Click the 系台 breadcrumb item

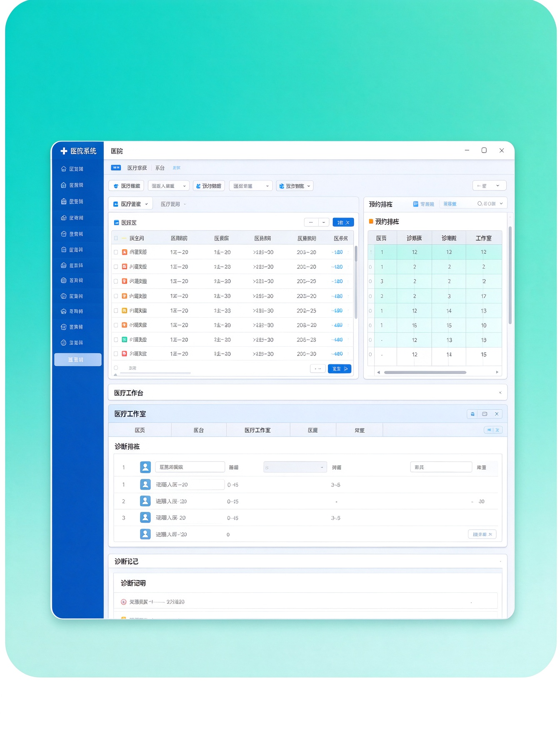(160, 168)
